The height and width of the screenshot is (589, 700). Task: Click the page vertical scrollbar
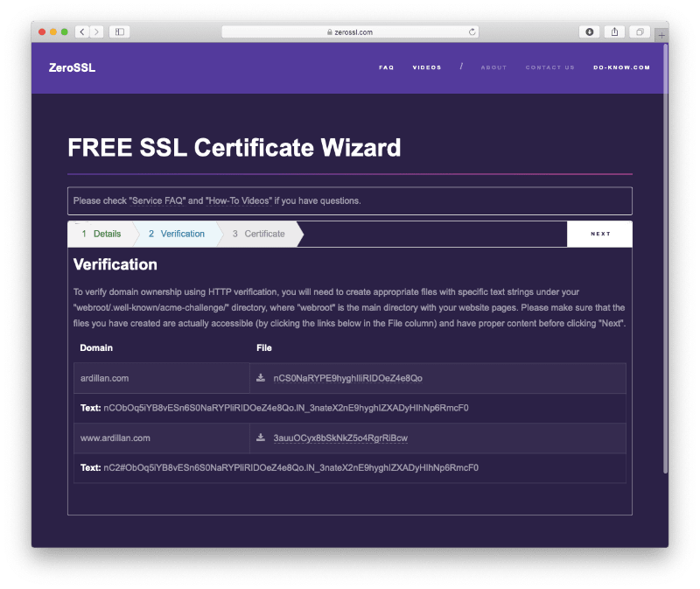pos(665,257)
